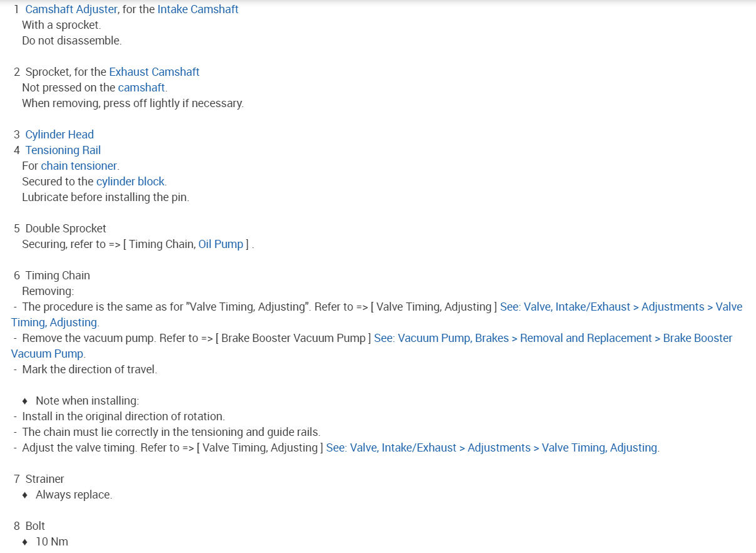Image resolution: width=756 pixels, height=553 pixels.
Task: Click the lowercase camshaft link under Sprocket
Action: [x=141, y=88]
